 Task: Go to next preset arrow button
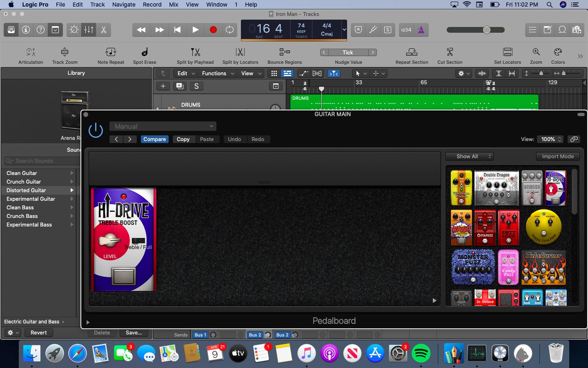click(130, 139)
